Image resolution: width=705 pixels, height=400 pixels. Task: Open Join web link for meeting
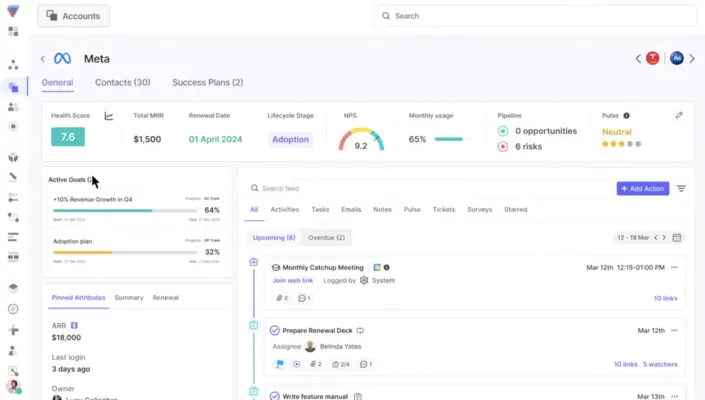pyautogui.click(x=292, y=280)
